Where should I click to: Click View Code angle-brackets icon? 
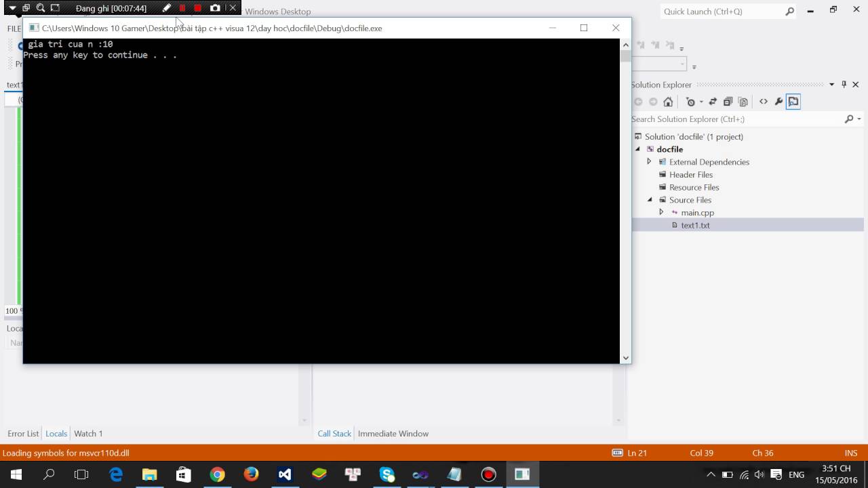[x=764, y=102]
